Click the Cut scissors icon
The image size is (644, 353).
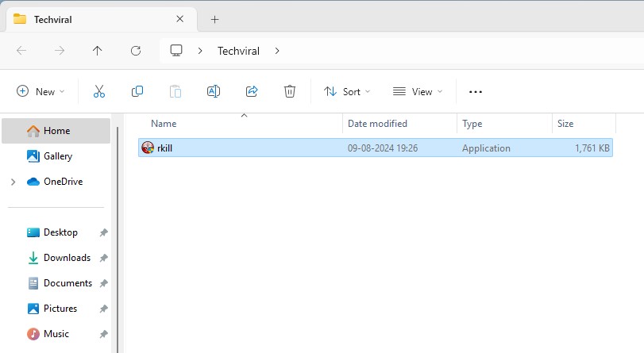[99, 91]
